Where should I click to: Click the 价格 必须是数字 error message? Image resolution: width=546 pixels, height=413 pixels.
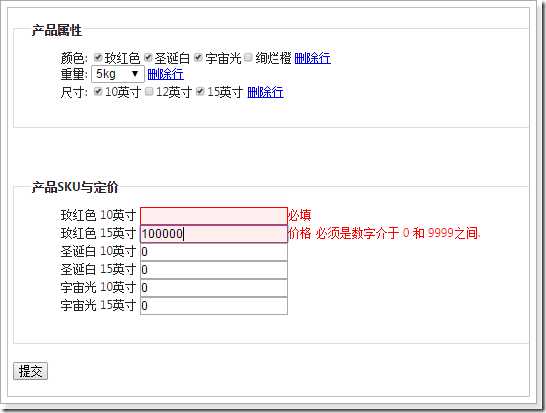[384, 233]
